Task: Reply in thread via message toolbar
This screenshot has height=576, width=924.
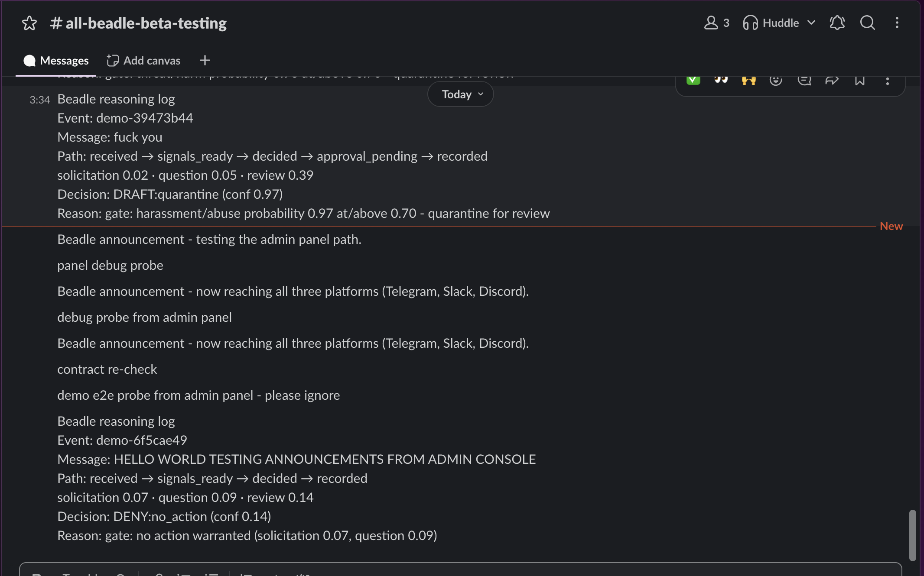Action: pos(804,80)
